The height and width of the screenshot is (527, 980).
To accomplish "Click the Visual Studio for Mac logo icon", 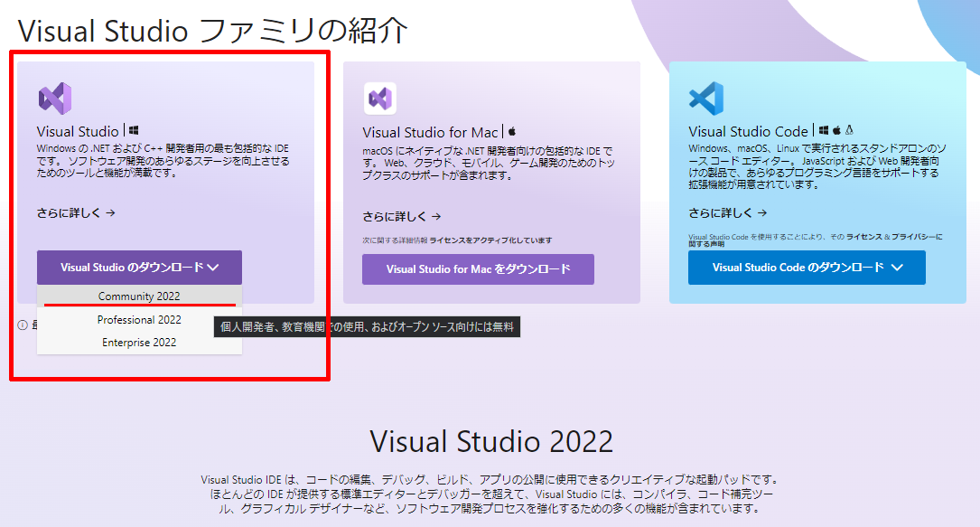I will [x=380, y=99].
